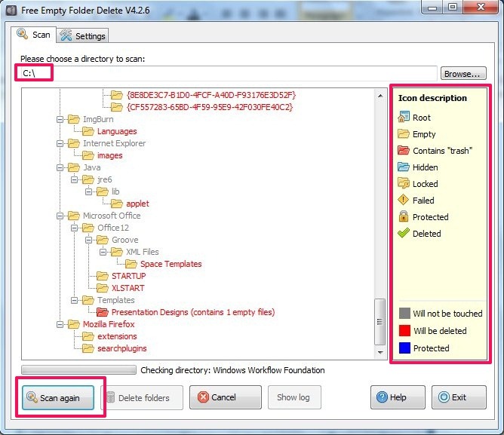Collapse the lib tree node
Image resolution: width=504 pixels, height=435 pixels.
[89, 191]
